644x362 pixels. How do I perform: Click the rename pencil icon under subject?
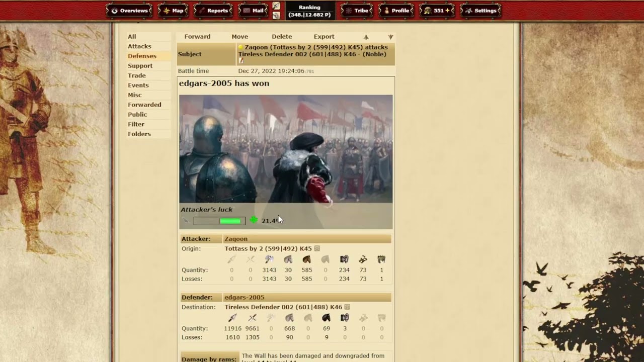click(x=241, y=61)
